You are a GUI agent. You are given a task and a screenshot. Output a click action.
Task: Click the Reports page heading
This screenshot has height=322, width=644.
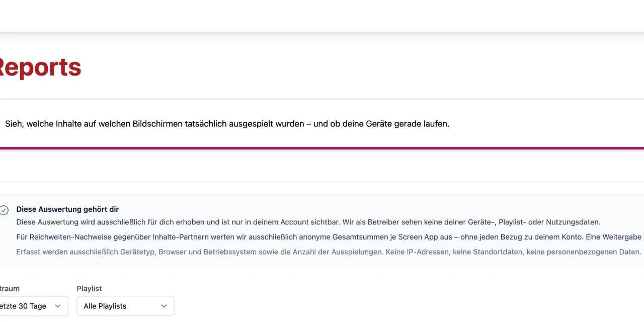[40, 67]
